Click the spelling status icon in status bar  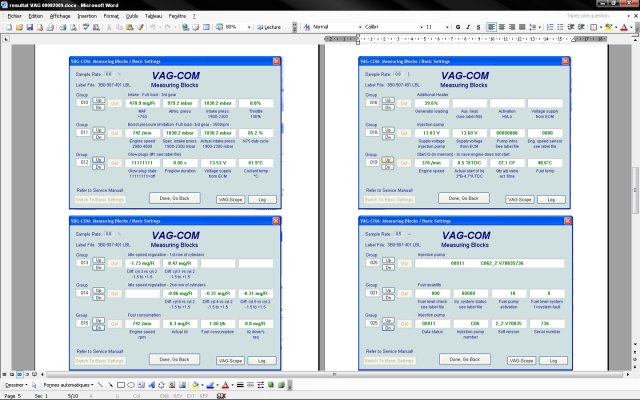point(221,396)
